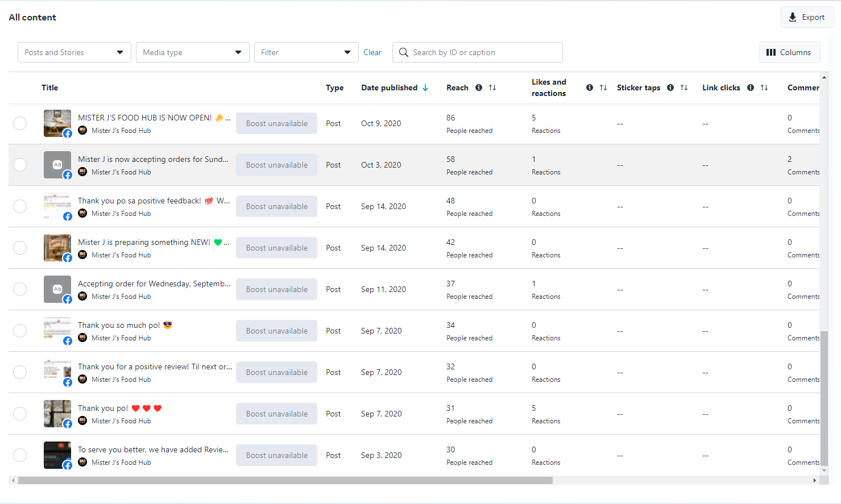Click the Title column header
841x504 pixels.
click(50, 88)
